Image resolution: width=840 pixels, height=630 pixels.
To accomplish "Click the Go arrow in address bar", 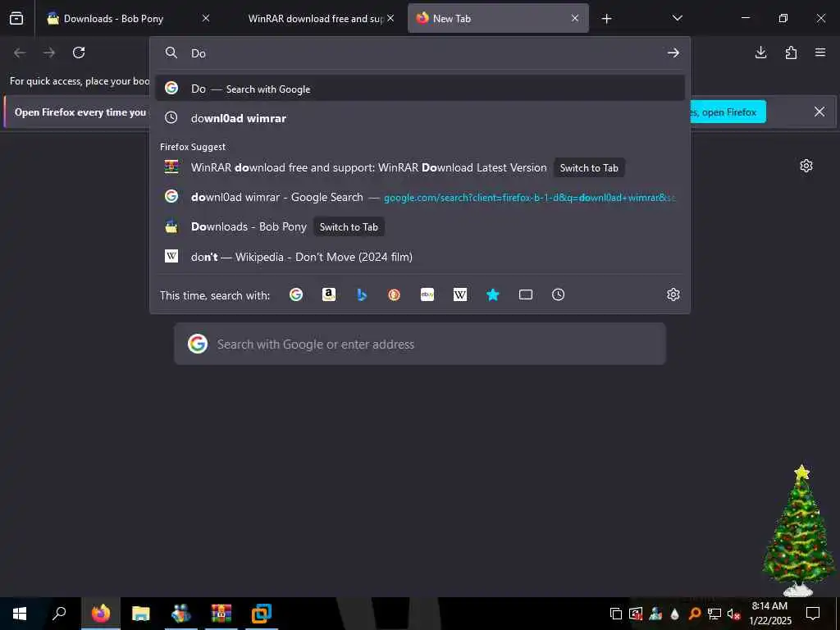I will tap(673, 52).
